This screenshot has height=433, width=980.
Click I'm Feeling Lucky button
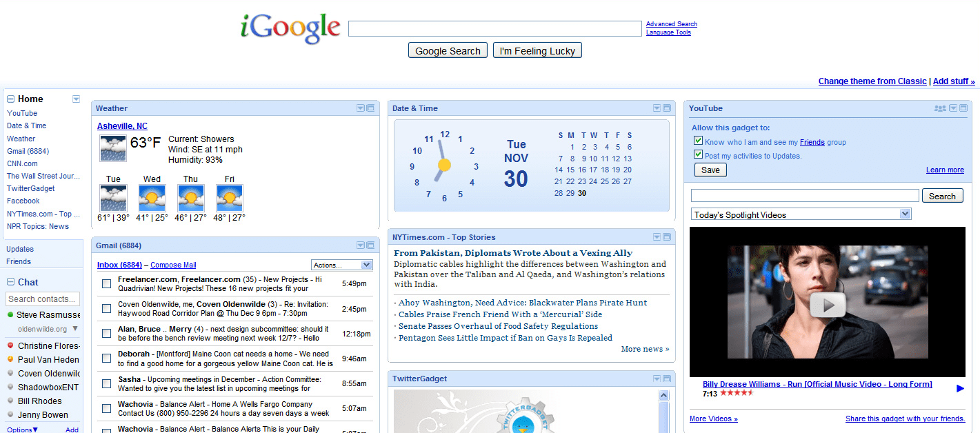point(537,50)
